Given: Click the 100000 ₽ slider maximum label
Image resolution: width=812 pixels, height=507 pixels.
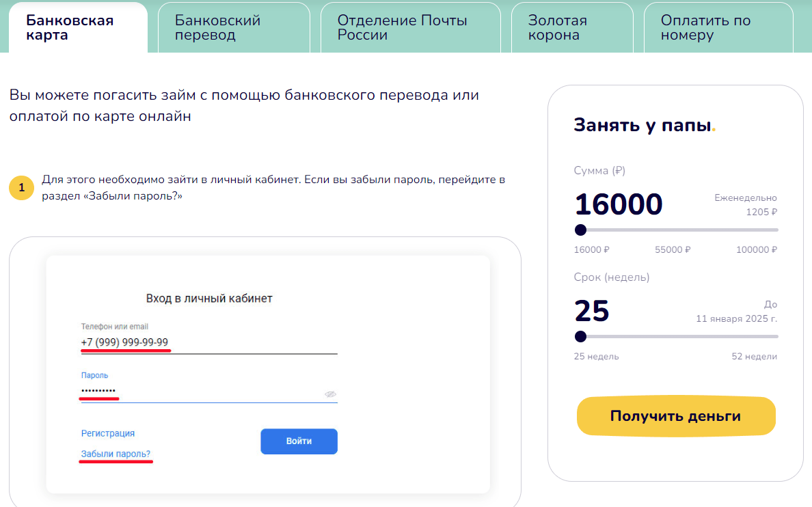Looking at the screenshot, I should pyautogui.click(x=757, y=249).
